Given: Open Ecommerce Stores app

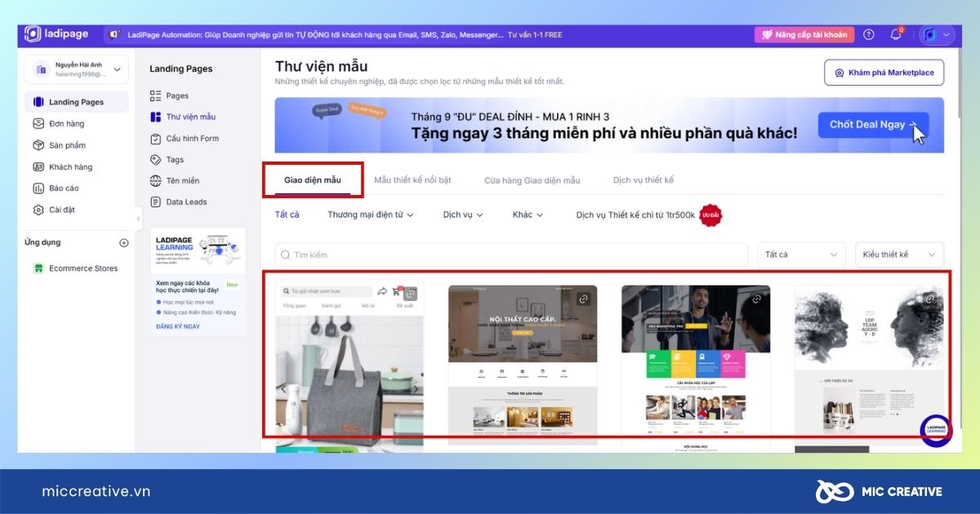Looking at the screenshot, I should point(82,268).
